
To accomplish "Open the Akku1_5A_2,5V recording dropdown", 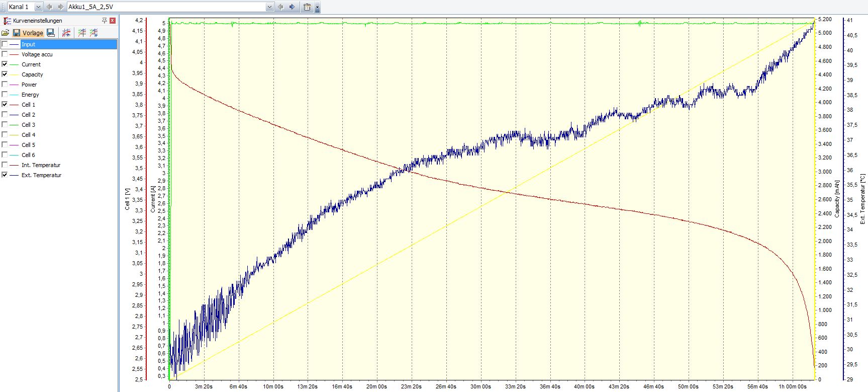I will (x=269, y=7).
